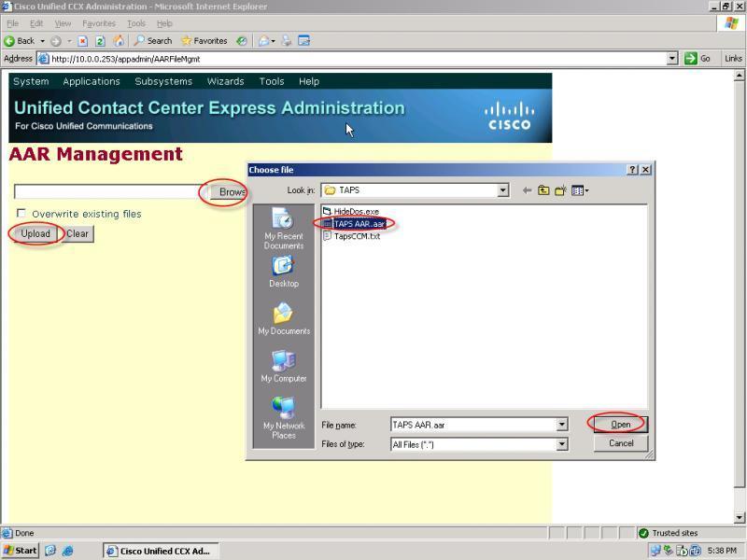The width and height of the screenshot is (747, 560).
Task: Select My Documents in the places bar
Action: (284, 318)
